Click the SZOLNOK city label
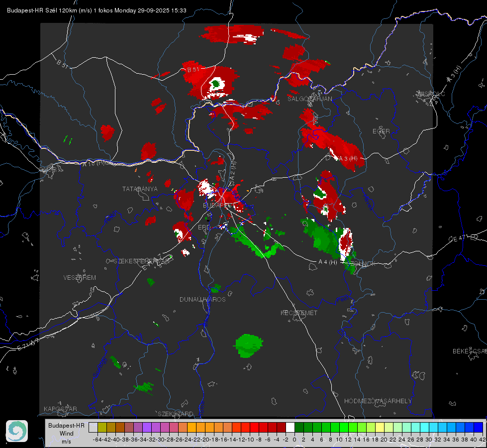This screenshot has width=487, height=448. [362, 264]
